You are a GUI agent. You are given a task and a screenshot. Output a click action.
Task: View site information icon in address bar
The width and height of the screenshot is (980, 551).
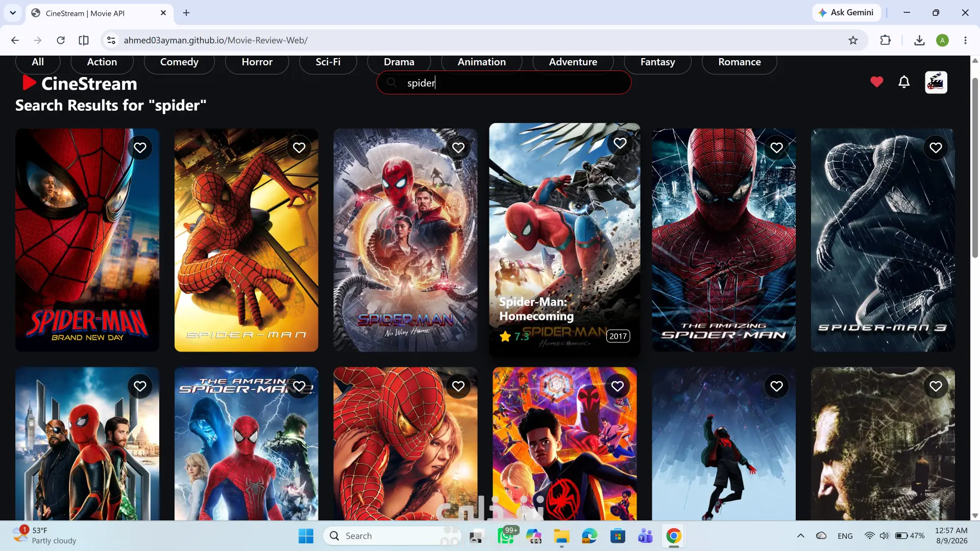coord(111,40)
